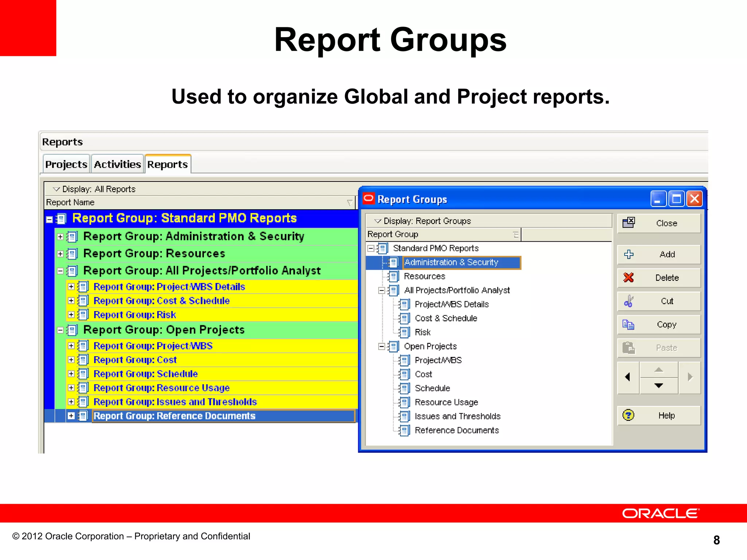This screenshot has height=560, width=747.
Task: Click the Cut button
Action: point(659,301)
